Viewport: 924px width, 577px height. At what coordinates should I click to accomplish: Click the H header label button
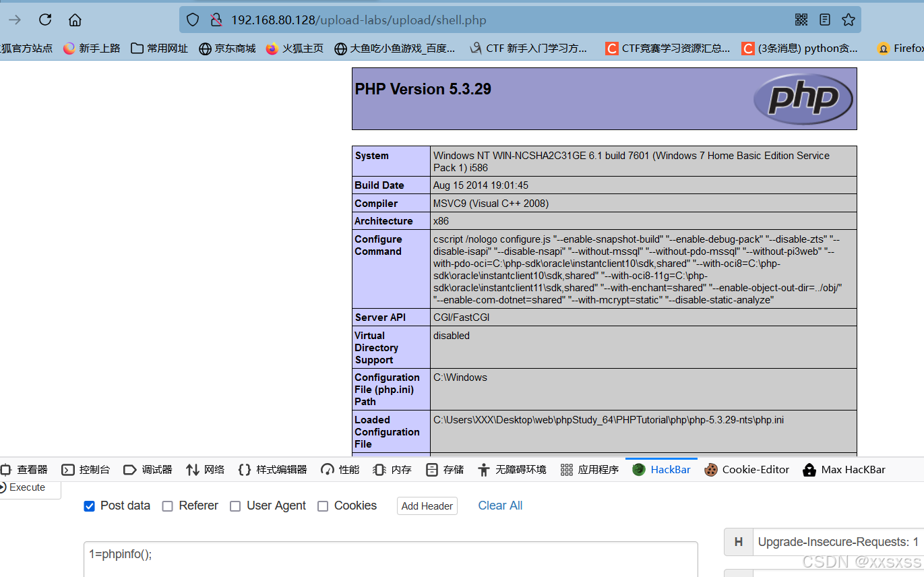coord(739,542)
